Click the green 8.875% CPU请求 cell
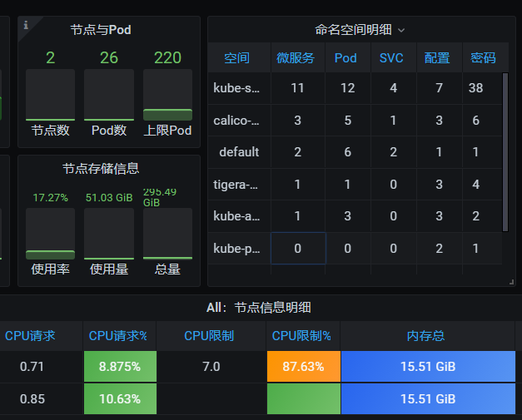This screenshot has height=420, width=522. [x=120, y=367]
